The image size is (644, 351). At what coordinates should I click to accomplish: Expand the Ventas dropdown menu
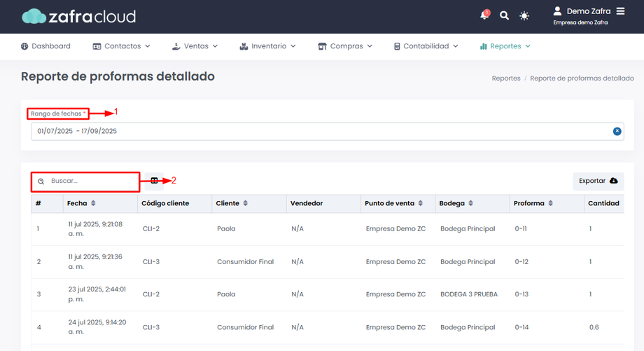pos(195,46)
